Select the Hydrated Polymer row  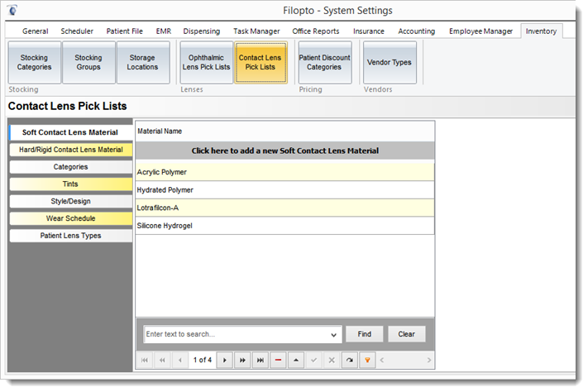tap(285, 190)
